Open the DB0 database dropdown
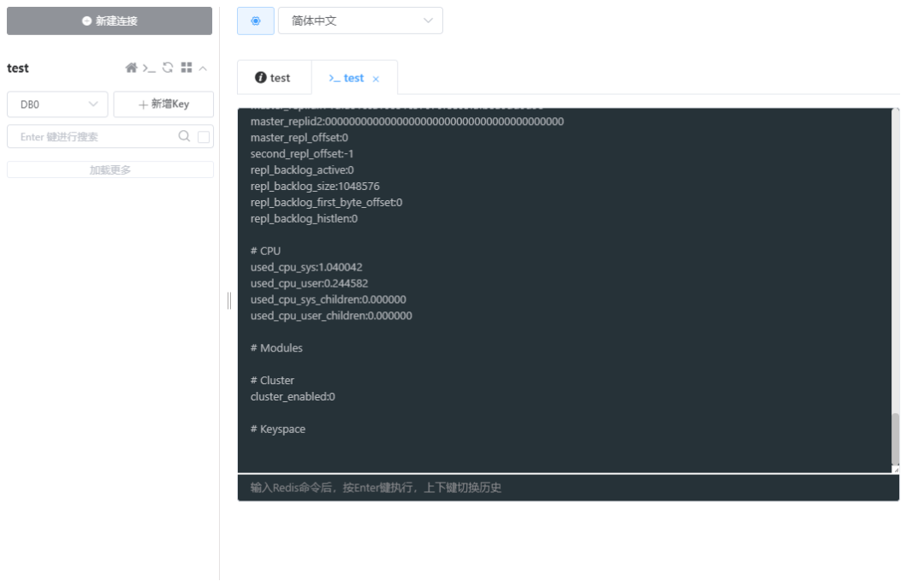The height and width of the screenshot is (587, 924). click(57, 104)
